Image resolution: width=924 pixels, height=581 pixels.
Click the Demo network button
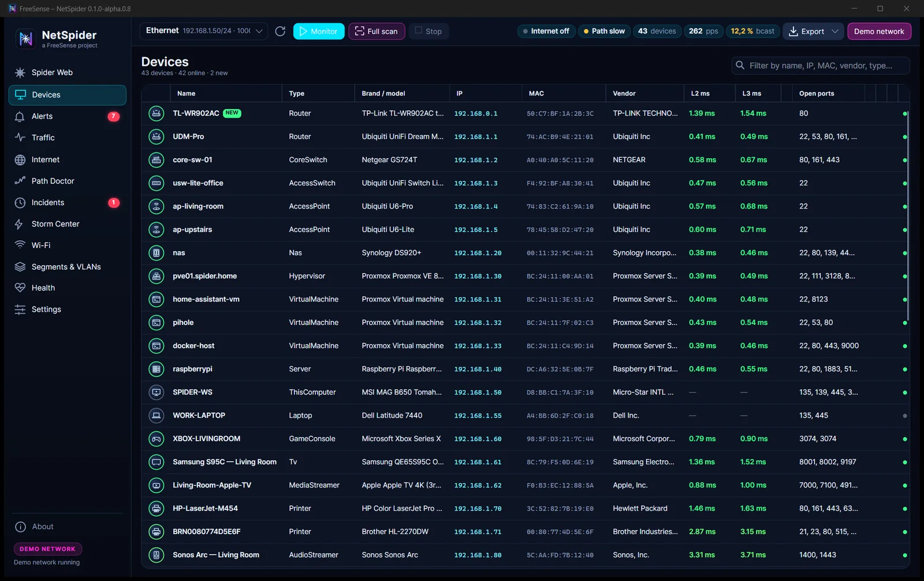click(x=879, y=31)
